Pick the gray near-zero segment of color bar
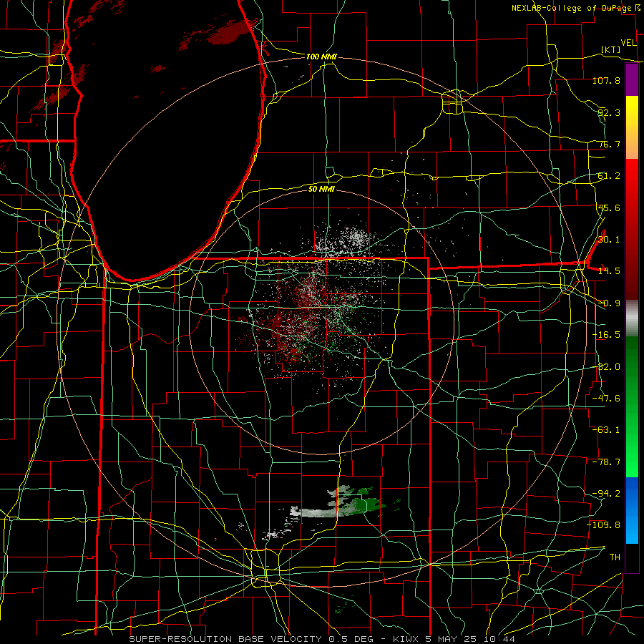Image resolution: width=644 pixels, height=644 pixels. point(632,318)
